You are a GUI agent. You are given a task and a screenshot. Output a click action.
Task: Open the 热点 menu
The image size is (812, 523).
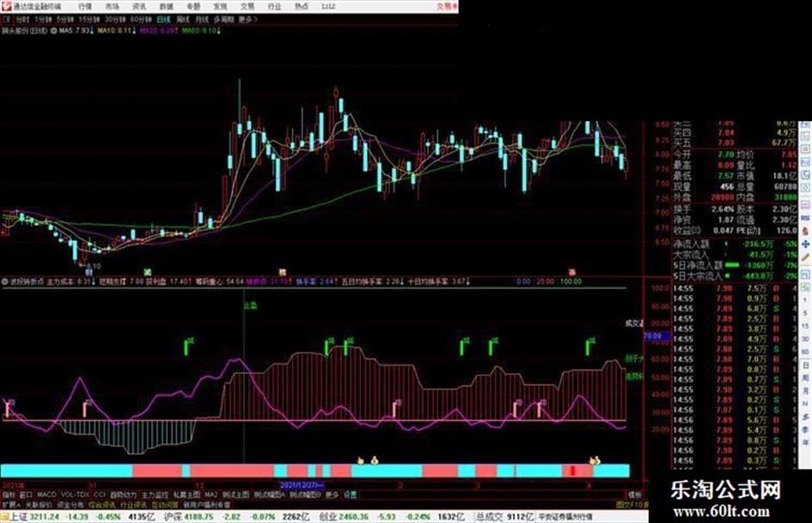(302, 7)
